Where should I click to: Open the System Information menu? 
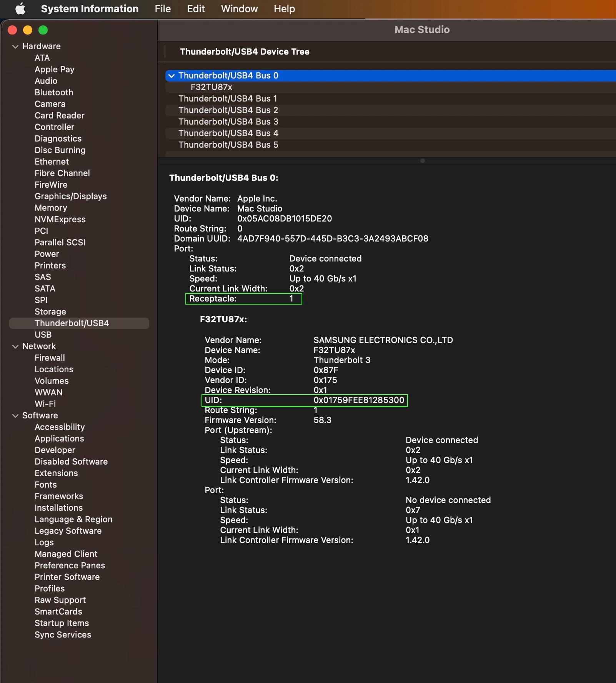[x=90, y=8]
